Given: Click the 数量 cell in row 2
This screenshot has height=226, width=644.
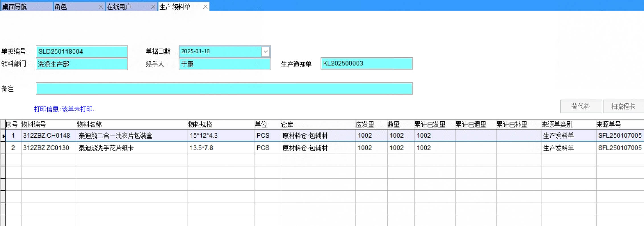Looking at the screenshot, I should [x=400, y=148].
